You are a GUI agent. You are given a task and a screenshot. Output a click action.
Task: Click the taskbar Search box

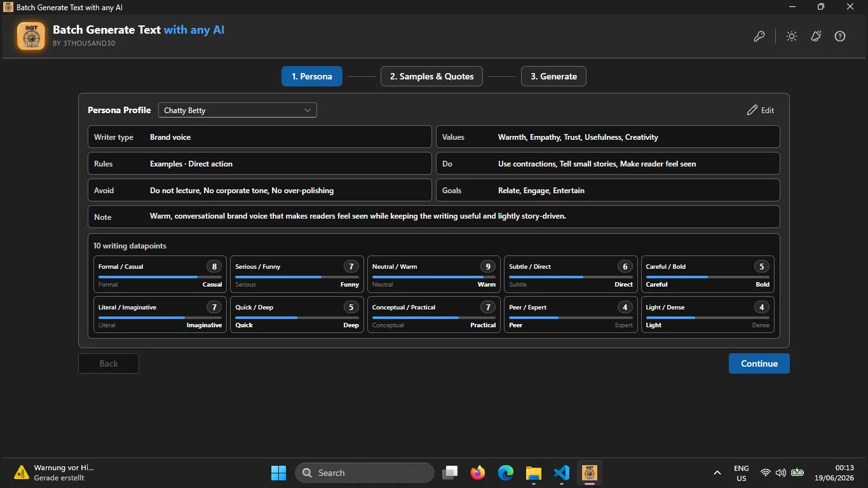pos(365,473)
